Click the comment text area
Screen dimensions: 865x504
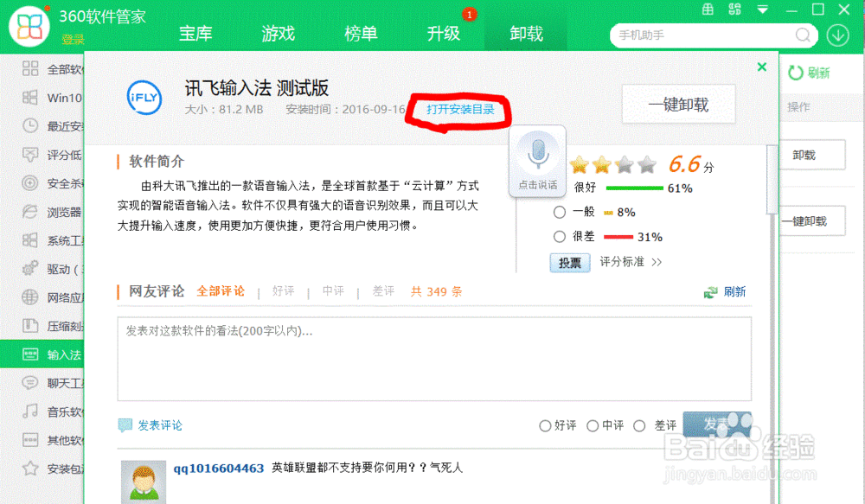click(434, 359)
